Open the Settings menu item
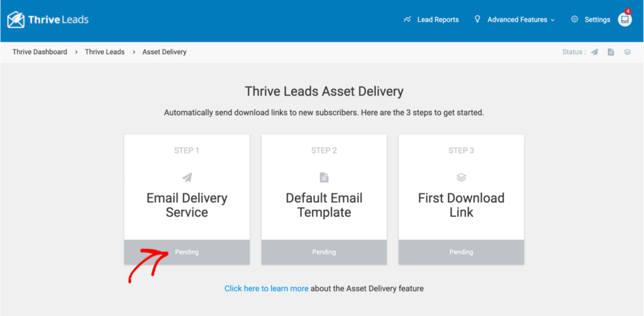The width and height of the screenshot is (644, 316). 597,19
